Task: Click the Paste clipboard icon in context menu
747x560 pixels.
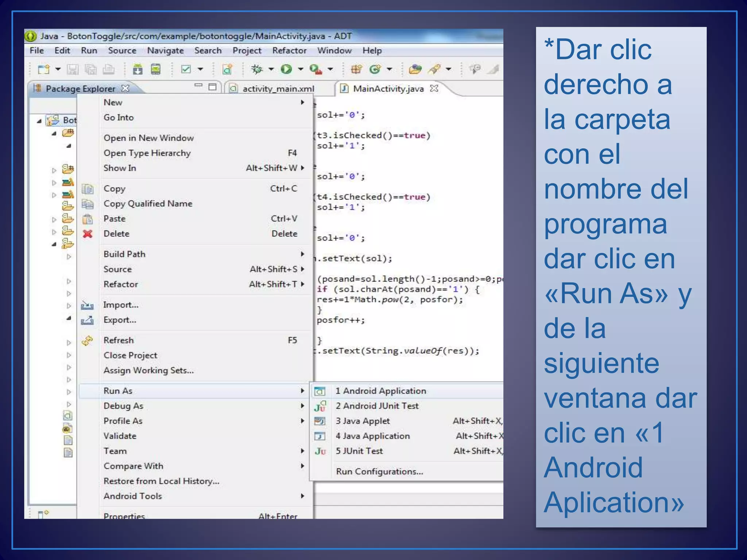Action: pyautogui.click(x=88, y=219)
